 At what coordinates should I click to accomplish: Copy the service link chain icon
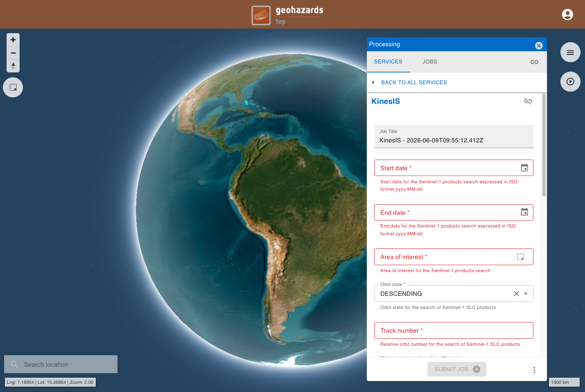pyautogui.click(x=534, y=62)
